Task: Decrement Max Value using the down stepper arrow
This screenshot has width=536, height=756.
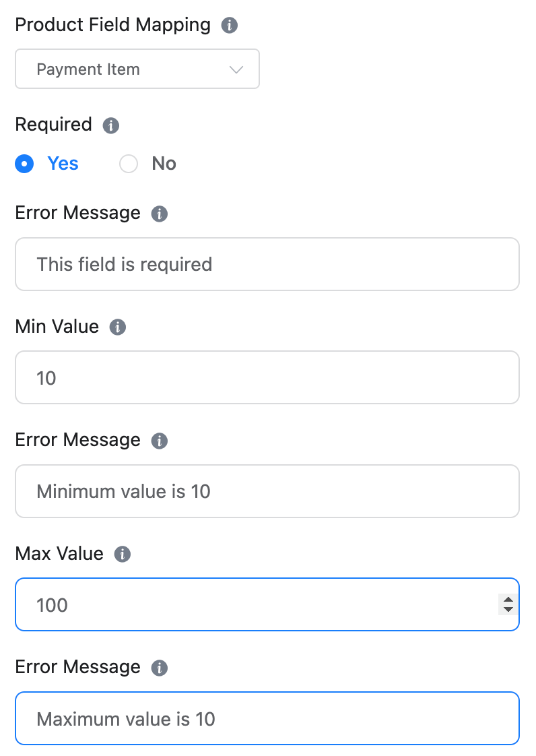Action: [508, 610]
